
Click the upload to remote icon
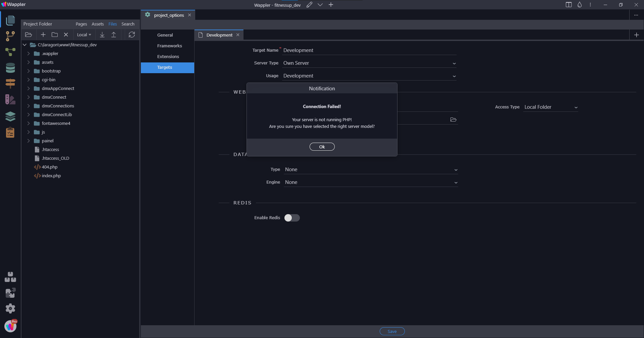(114, 35)
